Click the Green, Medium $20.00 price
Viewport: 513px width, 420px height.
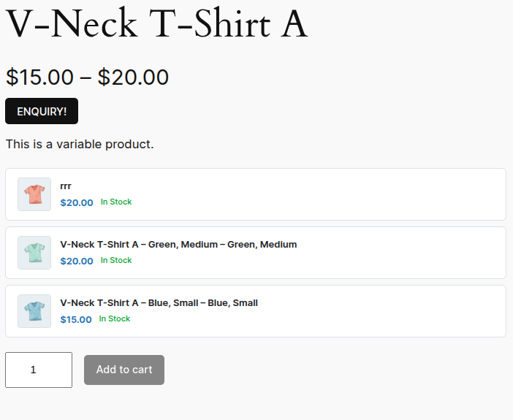(77, 261)
